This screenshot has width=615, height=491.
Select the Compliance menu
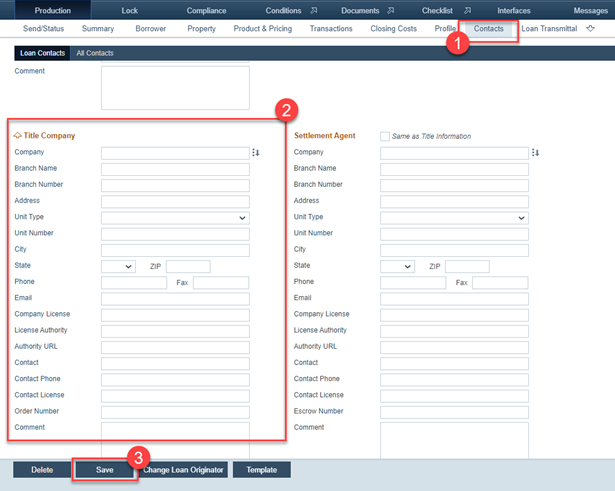click(206, 10)
